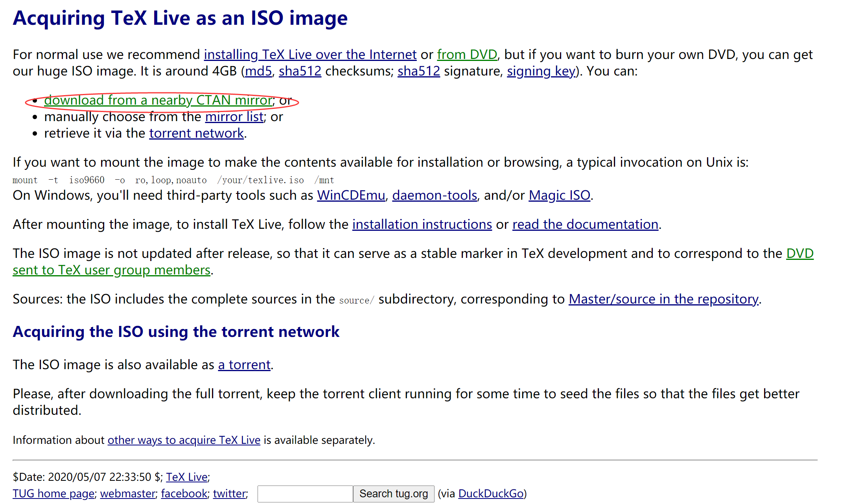849x504 pixels.
Task: Click in the tug.org search field
Action: point(305,494)
